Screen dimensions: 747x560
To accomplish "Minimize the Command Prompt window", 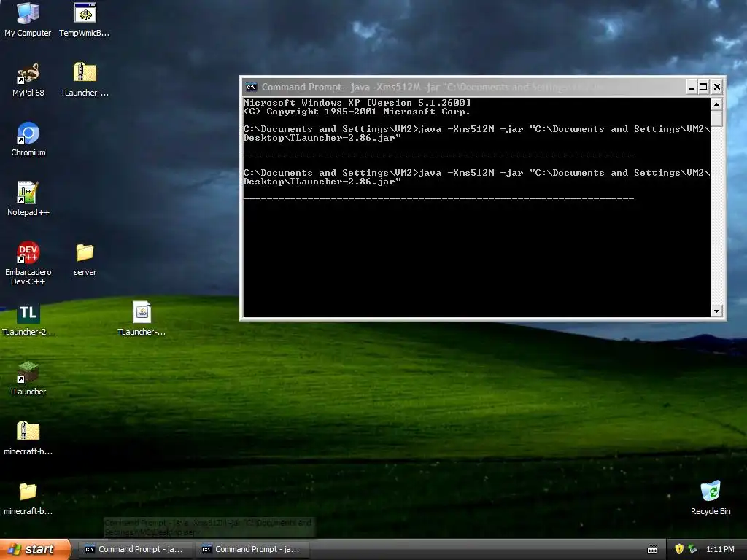I will [692, 87].
